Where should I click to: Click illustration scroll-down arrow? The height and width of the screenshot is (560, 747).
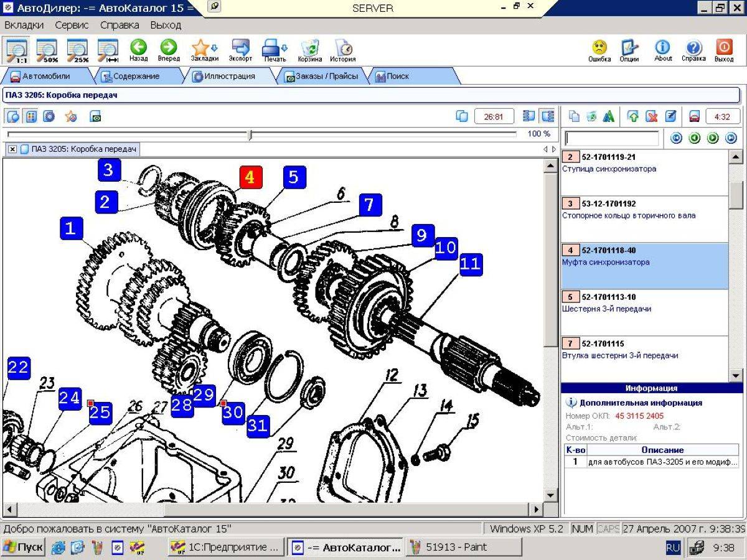(x=550, y=495)
